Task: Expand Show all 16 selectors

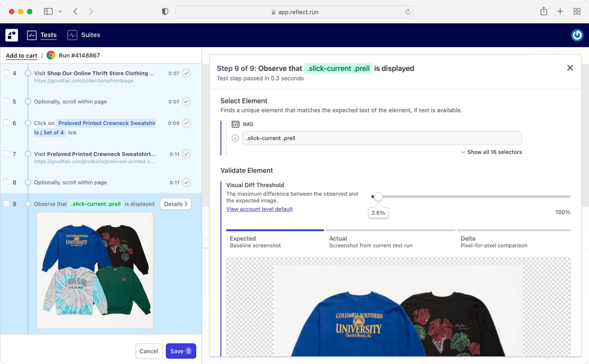Action: click(491, 152)
